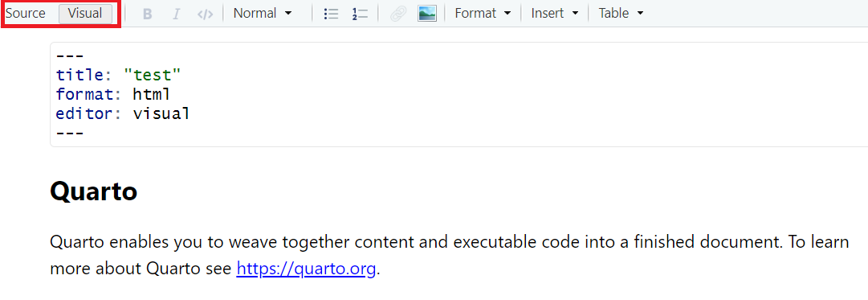Insert an image using picture icon
The width and height of the screenshot is (868, 300).
coord(427,14)
